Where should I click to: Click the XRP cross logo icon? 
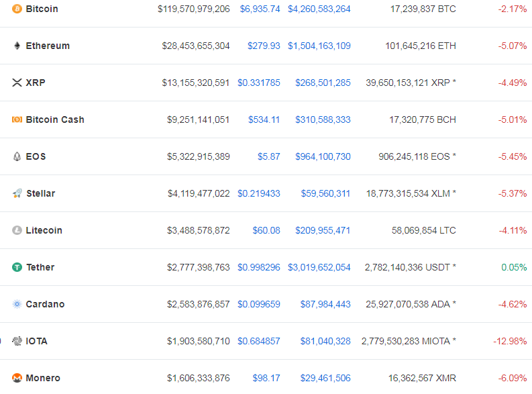click(x=17, y=83)
